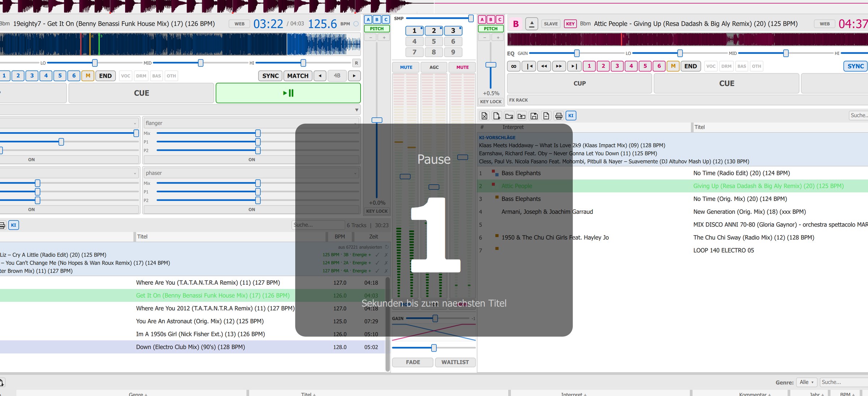Skip to the next track on deck B

[x=574, y=66]
